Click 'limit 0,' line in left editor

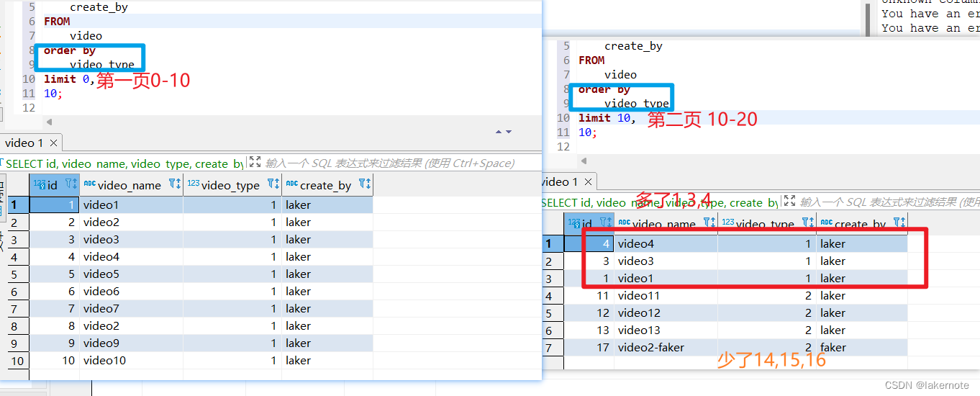69,79
